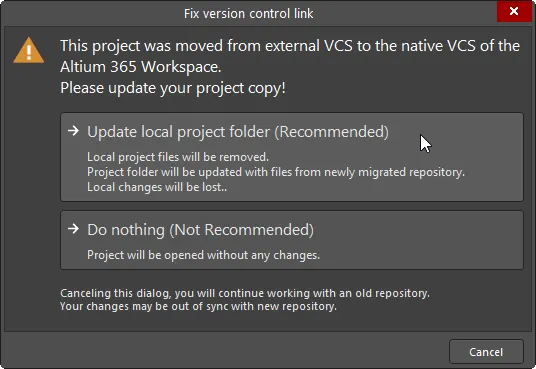Choose Do nothing (Not Recommended) option
The width and height of the screenshot is (536, 369).
pos(292,240)
